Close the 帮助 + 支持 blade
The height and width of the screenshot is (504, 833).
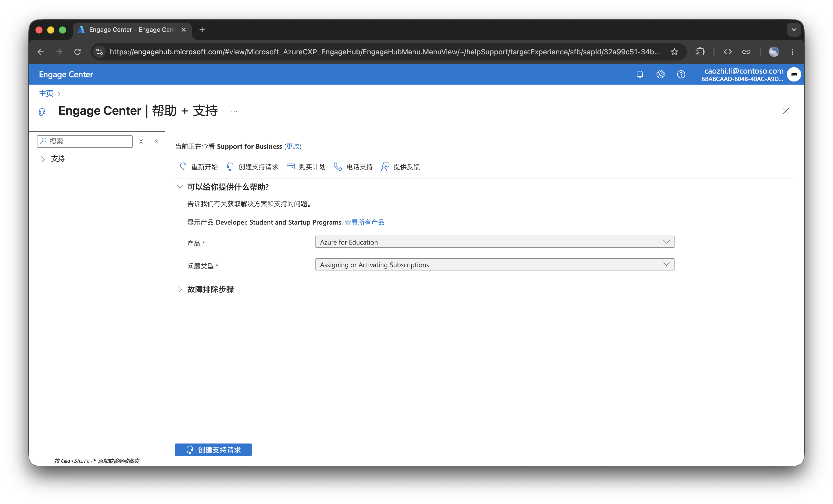click(786, 111)
